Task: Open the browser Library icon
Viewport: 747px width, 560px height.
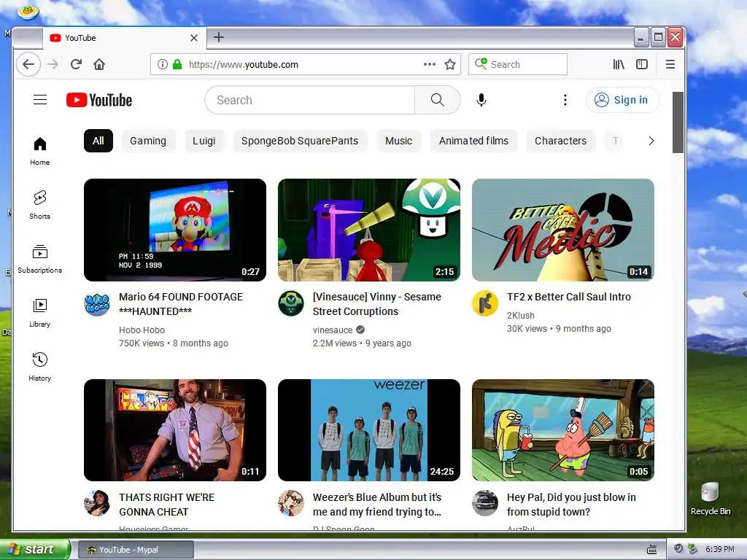Action: (x=619, y=64)
